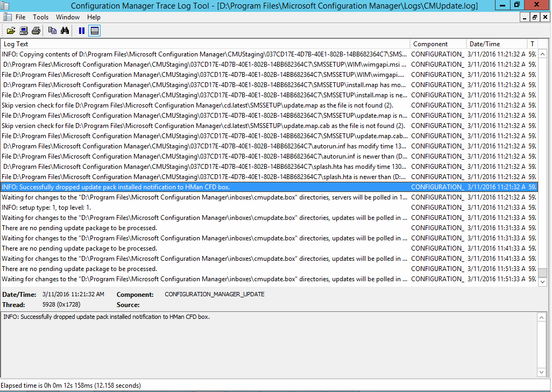552x392 pixels.
Task: Sort by the Date/Time column header
Action: click(497, 44)
